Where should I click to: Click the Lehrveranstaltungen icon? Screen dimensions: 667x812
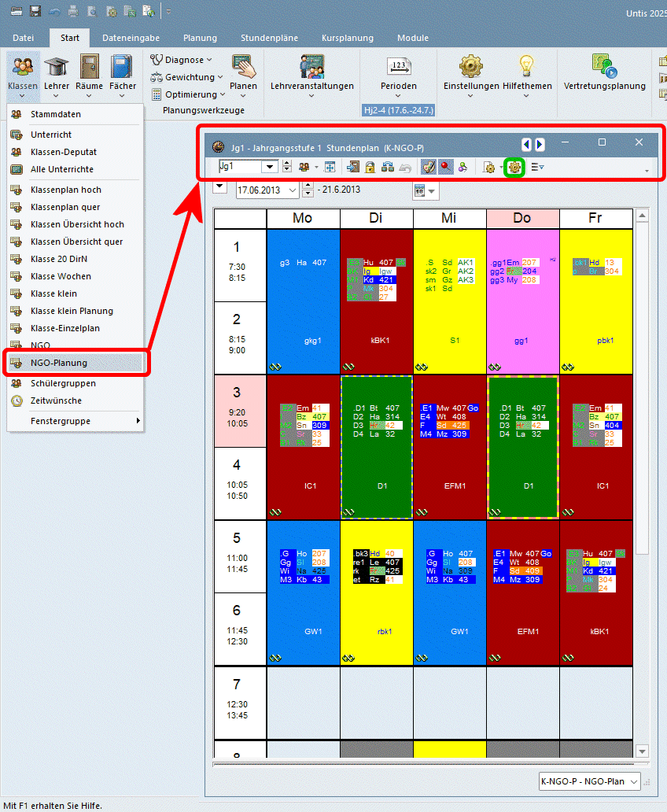312,68
